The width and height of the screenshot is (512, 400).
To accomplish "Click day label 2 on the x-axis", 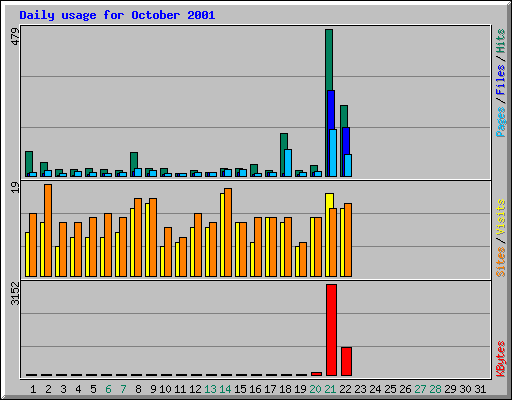I will pyautogui.click(x=48, y=389).
